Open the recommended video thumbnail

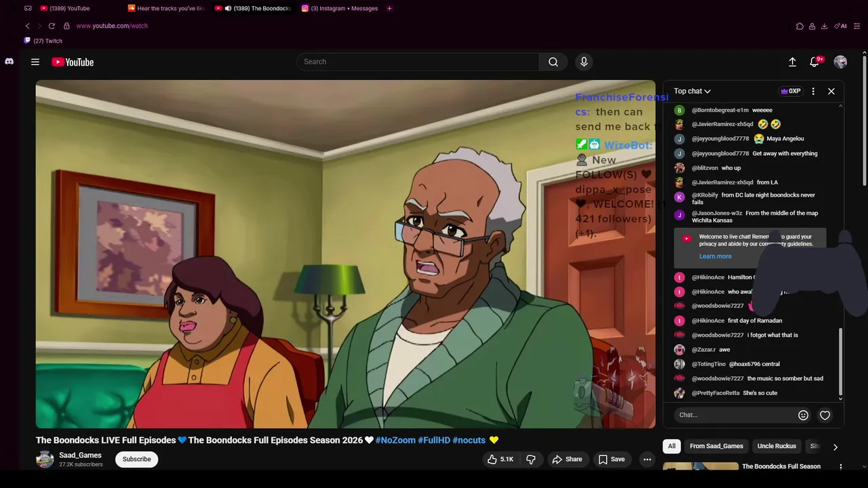point(701,466)
